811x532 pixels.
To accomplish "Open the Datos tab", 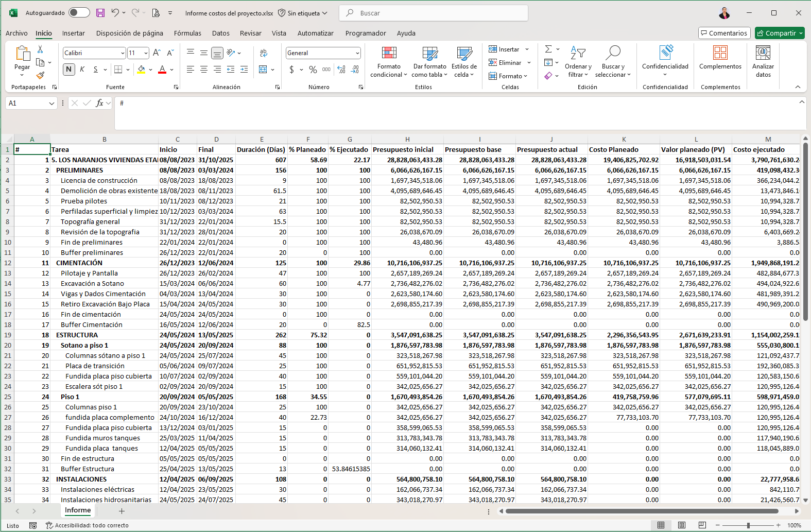I will 221,33.
